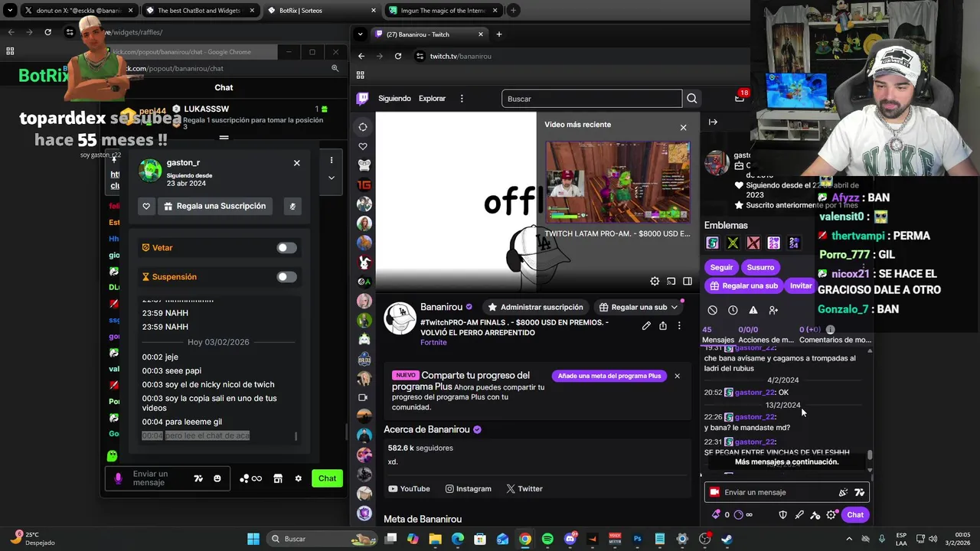
Task: Select the 'Acciones de m...' tab
Action: (x=766, y=334)
